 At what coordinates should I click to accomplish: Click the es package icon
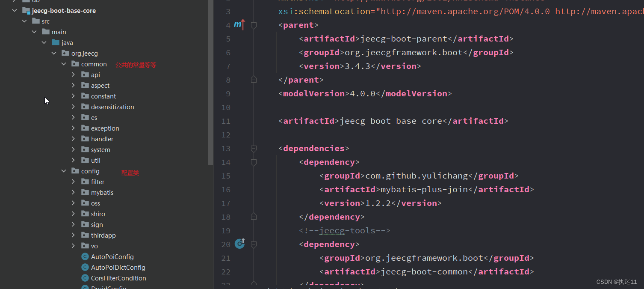click(x=85, y=117)
